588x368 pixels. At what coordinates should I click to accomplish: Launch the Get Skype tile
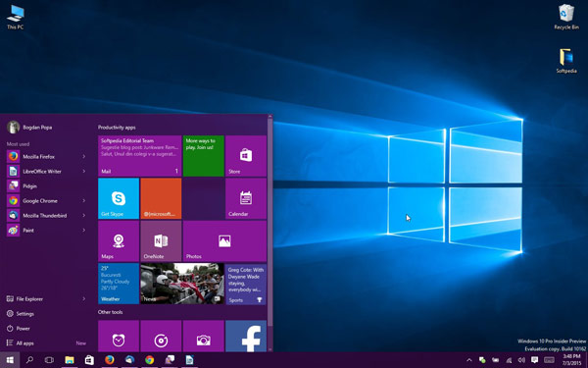tap(119, 198)
